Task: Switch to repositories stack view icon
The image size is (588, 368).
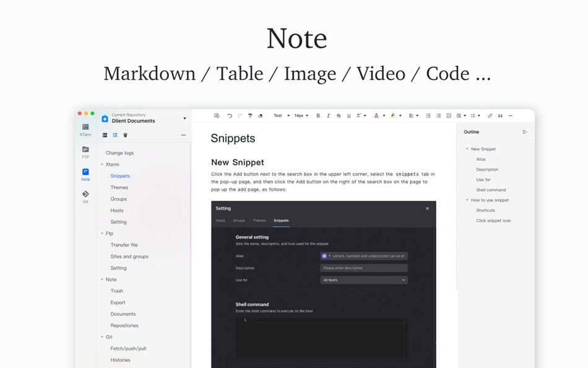Action: coord(105,135)
